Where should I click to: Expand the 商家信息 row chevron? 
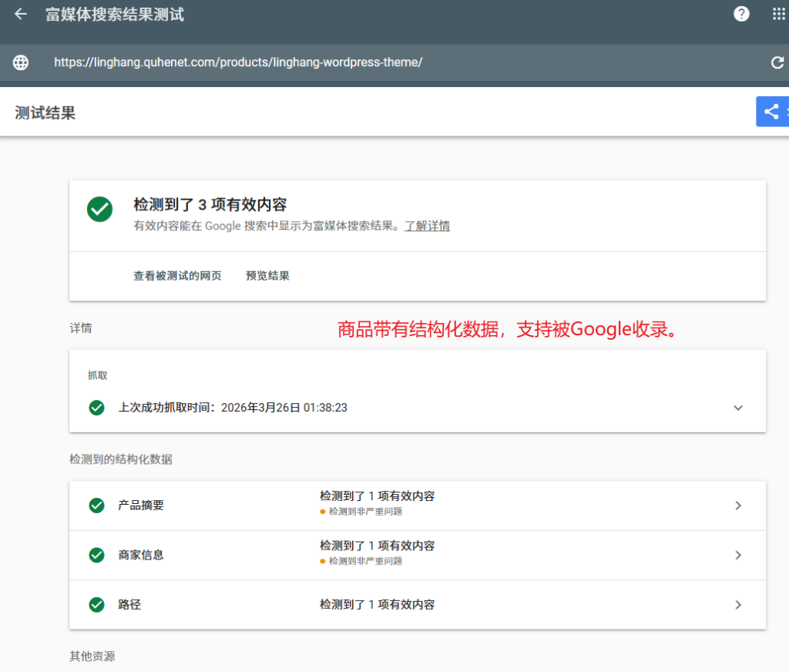tap(738, 555)
